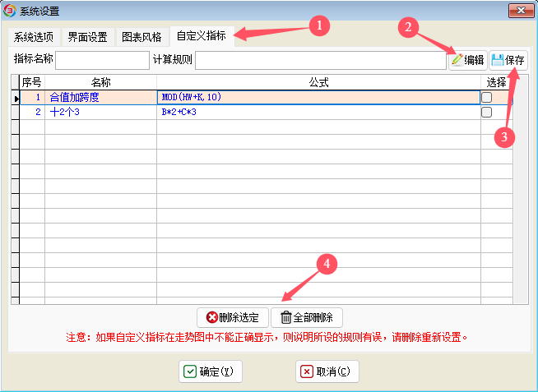538x392 pixels.
Task: Tick the checkbox for 合值加跨度 row
Action: click(x=486, y=97)
